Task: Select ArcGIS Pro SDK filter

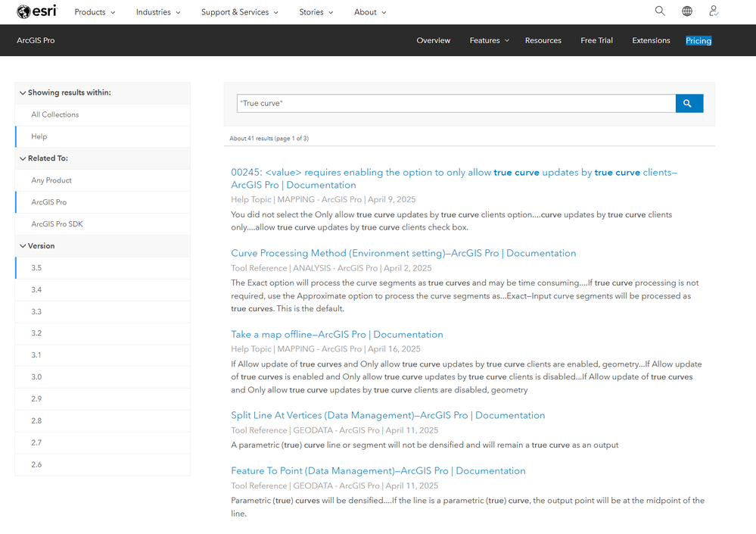Action: (x=103, y=224)
